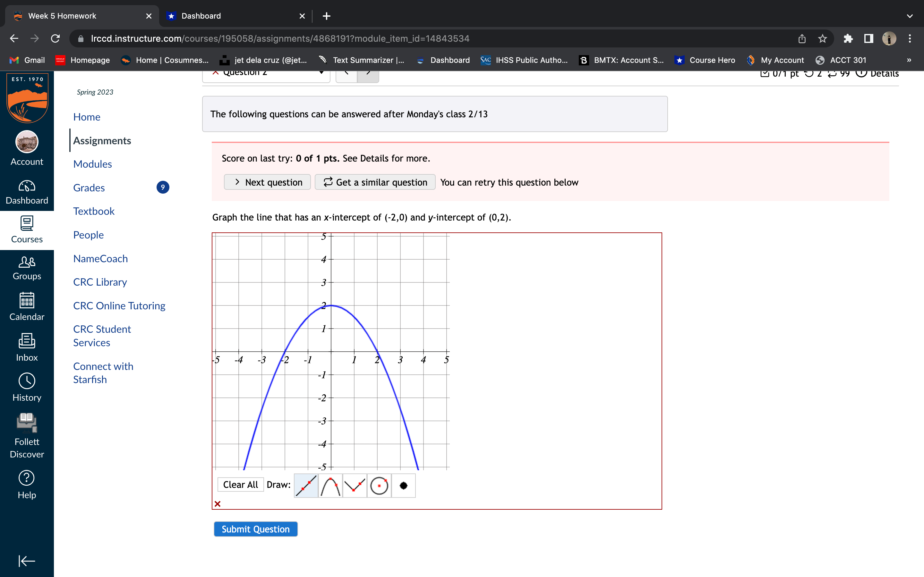Click the Clear All button
Screen dimensions: 924x577
coord(240,485)
